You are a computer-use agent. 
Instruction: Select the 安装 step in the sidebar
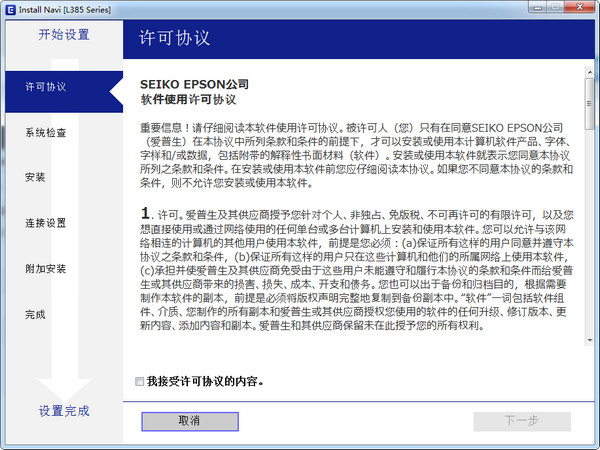(x=35, y=177)
